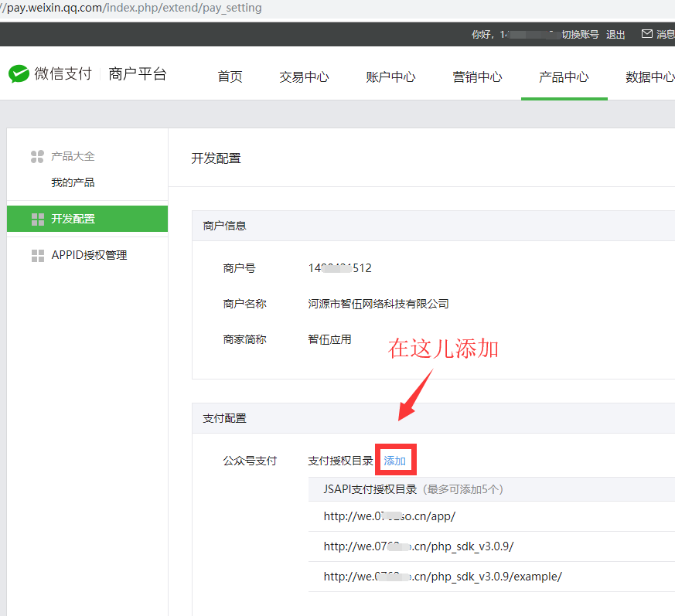The height and width of the screenshot is (616, 675).
Task: Click 智伍应用 merchant short name
Action: click(329, 339)
